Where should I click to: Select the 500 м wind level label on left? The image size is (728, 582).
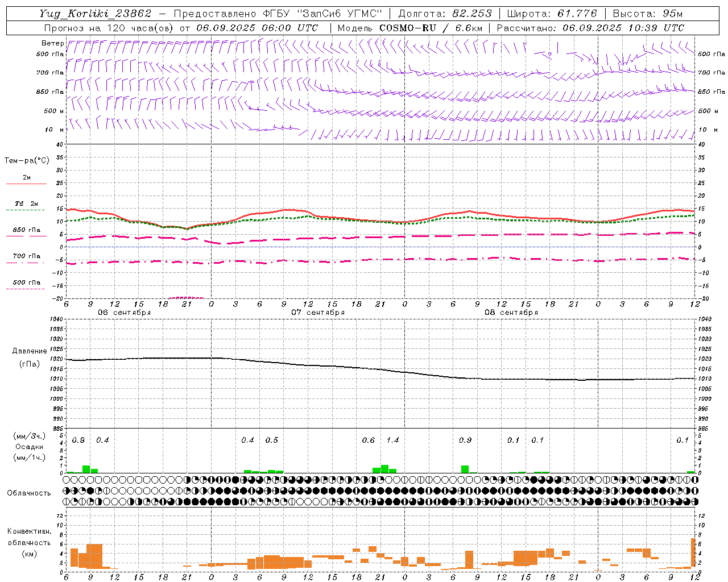click(54, 111)
